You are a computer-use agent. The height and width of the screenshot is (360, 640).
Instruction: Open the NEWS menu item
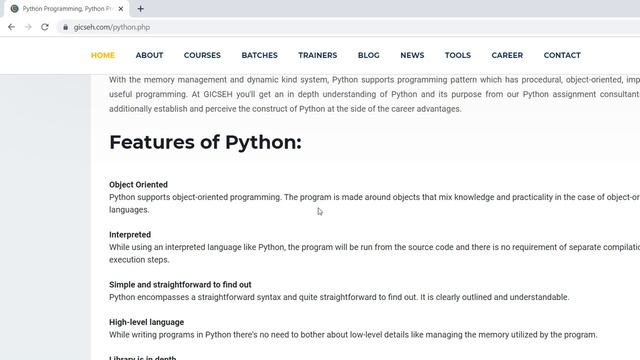click(x=412, y=55)
